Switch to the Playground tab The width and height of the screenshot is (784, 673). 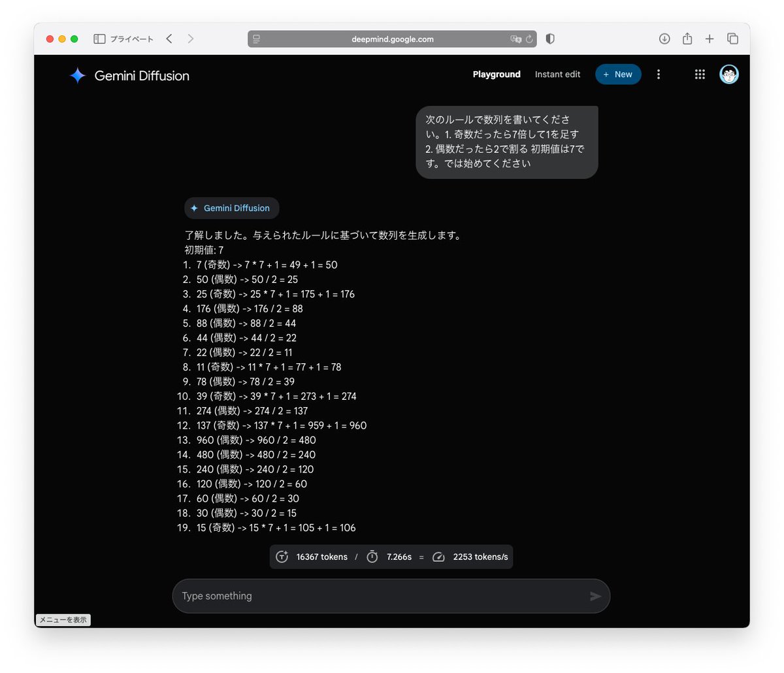click(497, 74)
